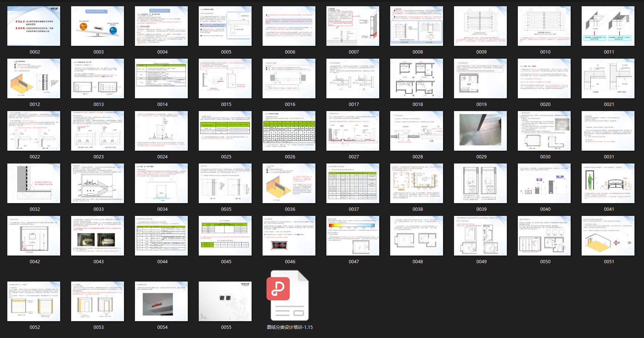Open thumbnail 0040
The height and width of the screenshot is (338, 644).
[x=544, y=183]
